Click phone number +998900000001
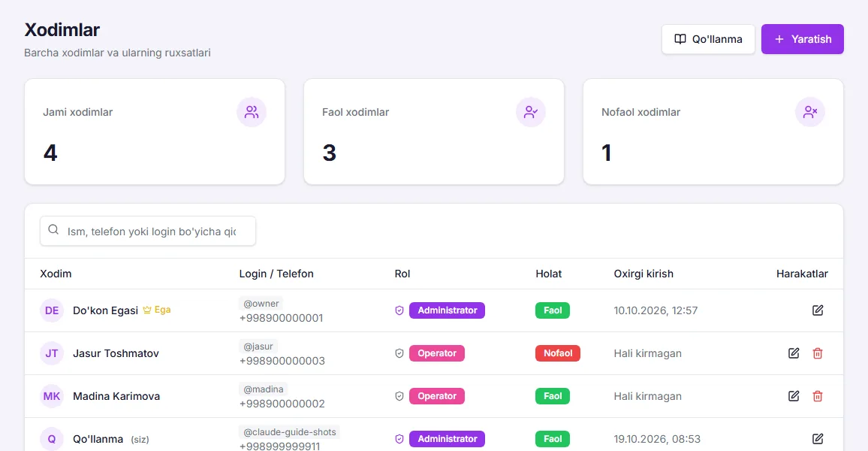 tap(282, 318)
